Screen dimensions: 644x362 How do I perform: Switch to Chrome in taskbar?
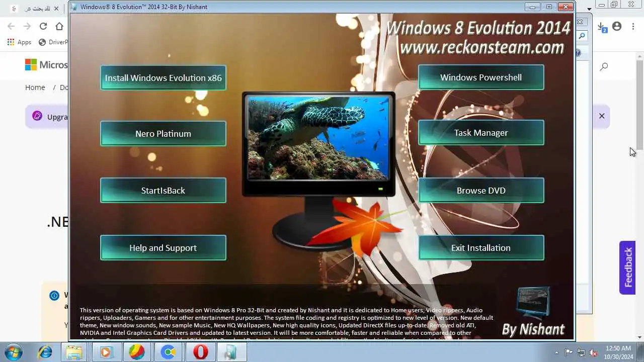pyautogui.click(x=168, y=352)
